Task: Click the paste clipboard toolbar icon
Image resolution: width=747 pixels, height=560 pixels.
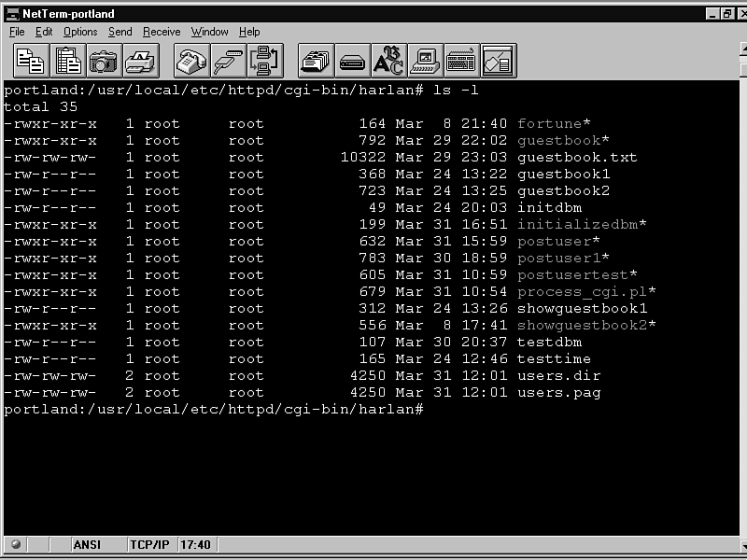Action: tap(67, 62)
